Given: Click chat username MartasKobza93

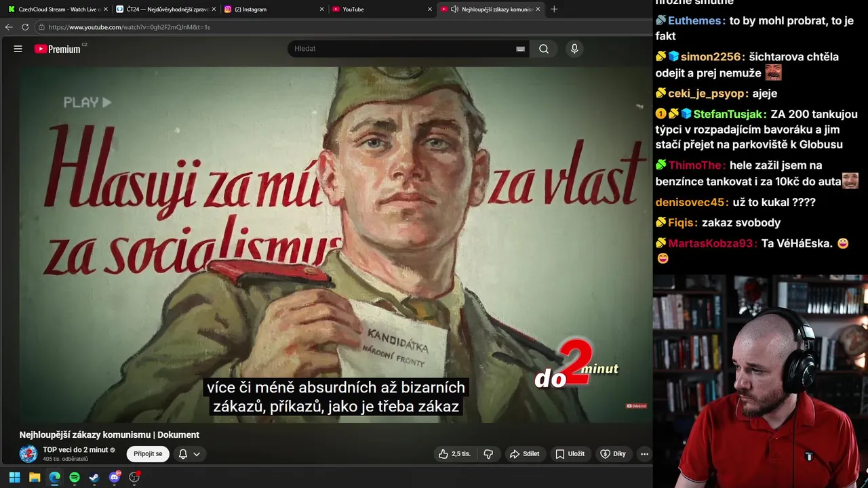Looking at the screenshot, I should pyautogui.click(x=713, y=243).
